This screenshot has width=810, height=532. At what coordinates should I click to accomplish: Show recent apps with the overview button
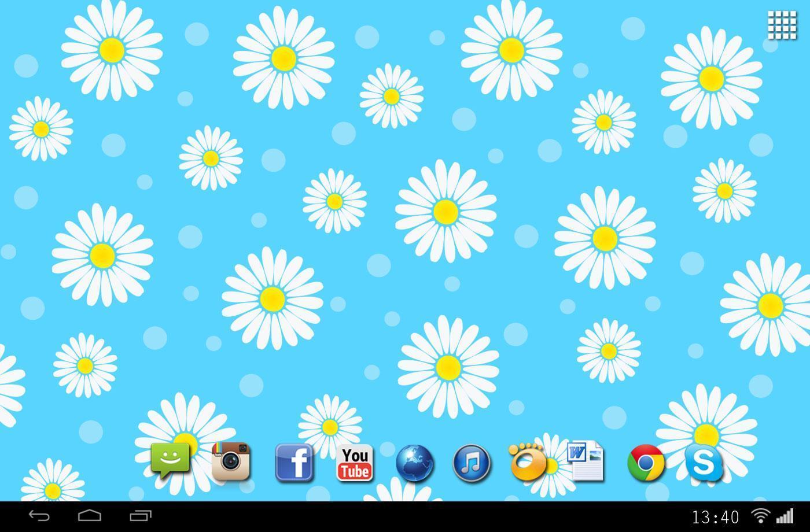coord(140,515)
